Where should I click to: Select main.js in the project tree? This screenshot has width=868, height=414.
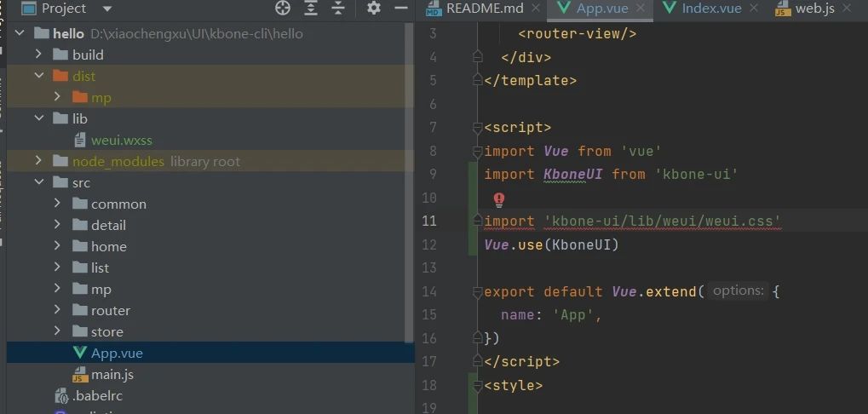pos(210,375)
